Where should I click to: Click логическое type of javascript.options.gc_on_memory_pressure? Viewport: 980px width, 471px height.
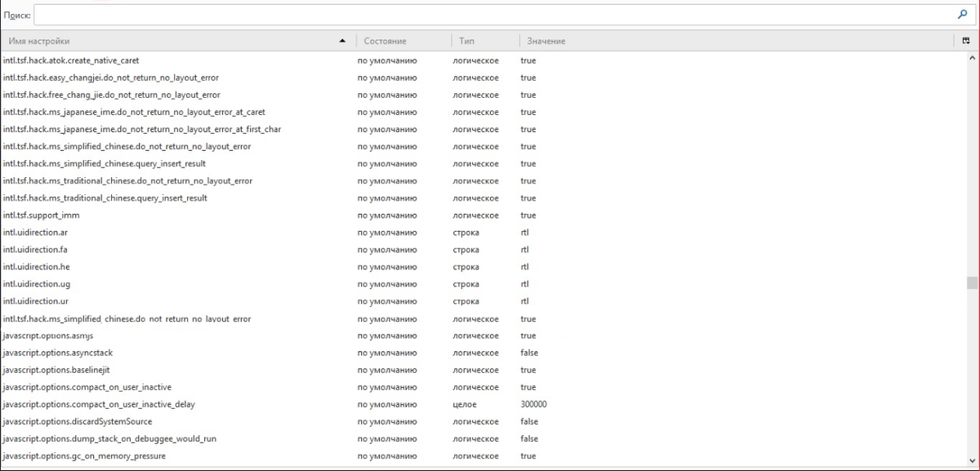point(476,455)
